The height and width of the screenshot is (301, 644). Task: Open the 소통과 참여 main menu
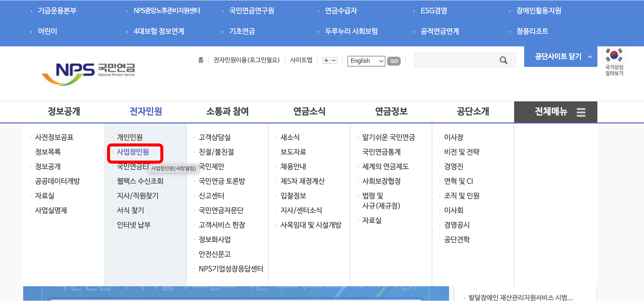pos(227,112)
